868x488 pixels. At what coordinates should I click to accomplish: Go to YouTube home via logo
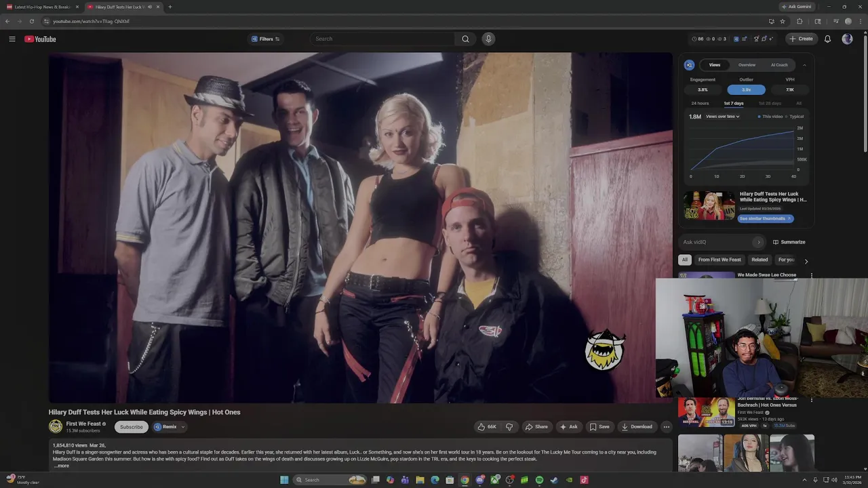point(40,39)
